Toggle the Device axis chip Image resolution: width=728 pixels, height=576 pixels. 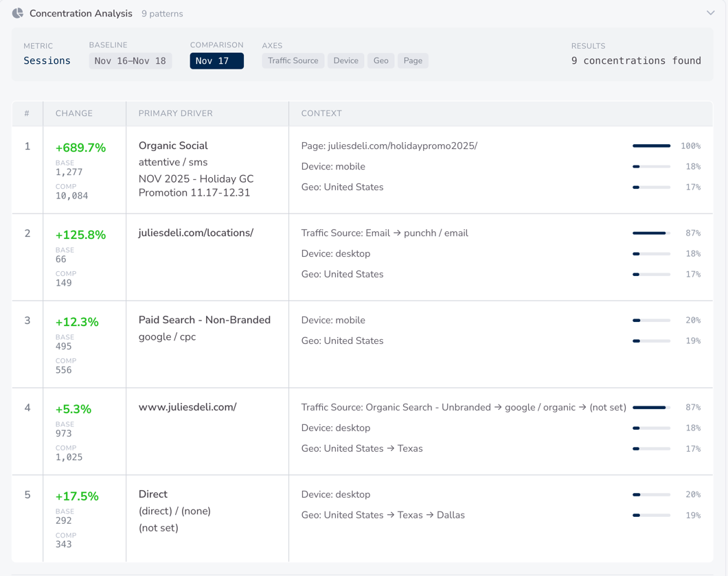345,60
